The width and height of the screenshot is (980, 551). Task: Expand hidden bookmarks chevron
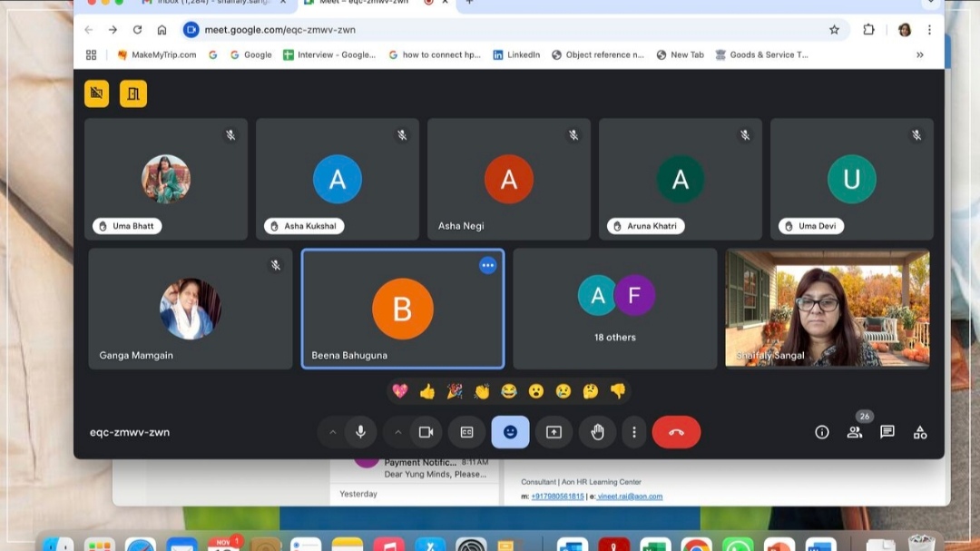920,55
